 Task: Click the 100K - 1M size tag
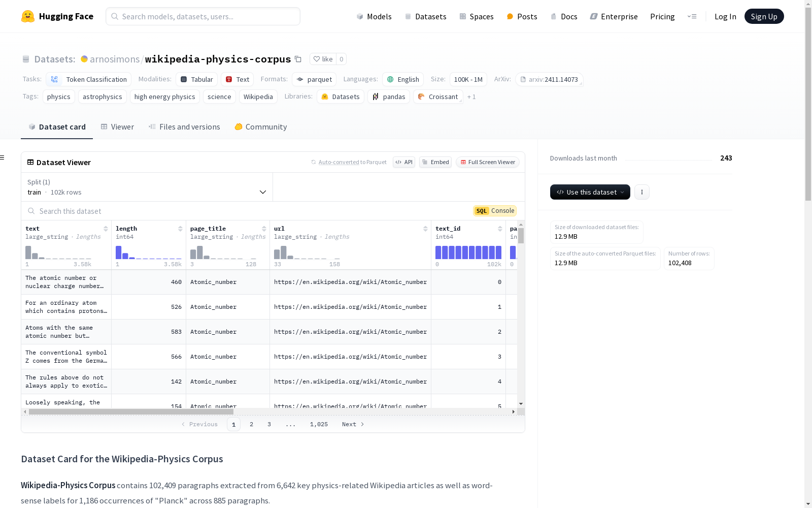coord(468,79)
